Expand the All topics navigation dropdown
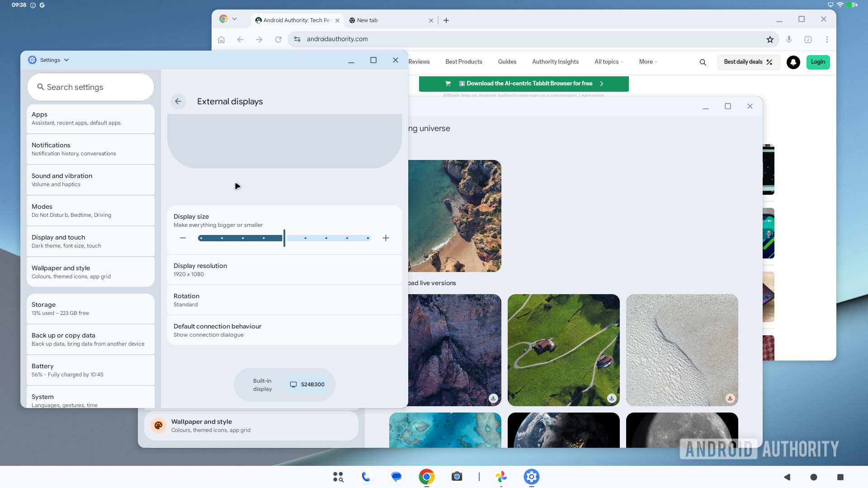This screenshot has width=868, height=488. pos(609,61)
